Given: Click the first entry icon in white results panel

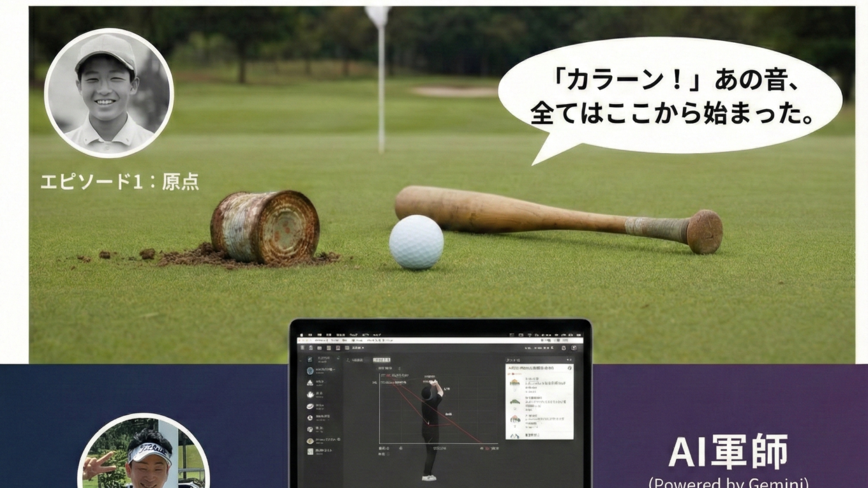Looking at the screenshot, I should pyautogui.click(x=514, y=383).
